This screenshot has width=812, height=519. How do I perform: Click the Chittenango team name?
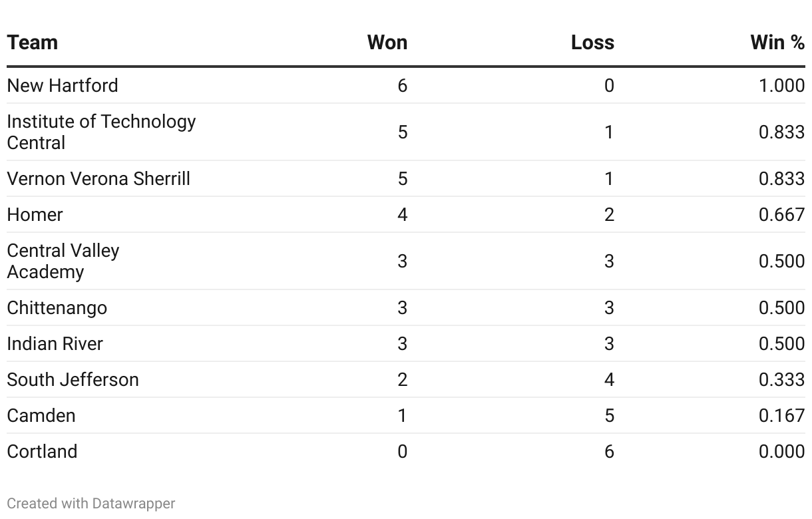tap(57, 308)
